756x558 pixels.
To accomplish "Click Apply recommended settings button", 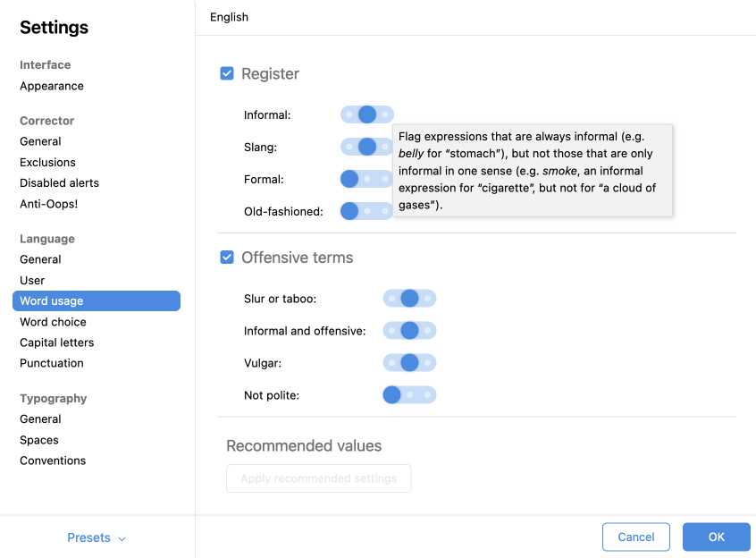I will 318,478.
